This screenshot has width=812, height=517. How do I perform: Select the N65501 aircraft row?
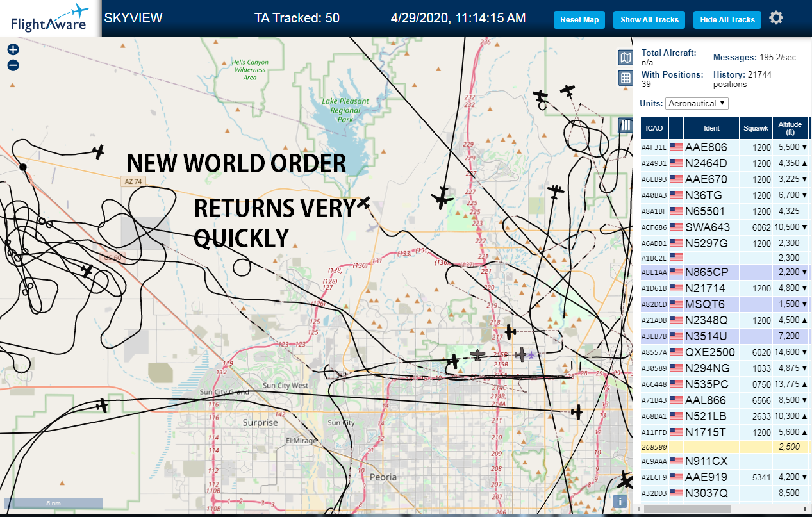[x=726, y=211]
